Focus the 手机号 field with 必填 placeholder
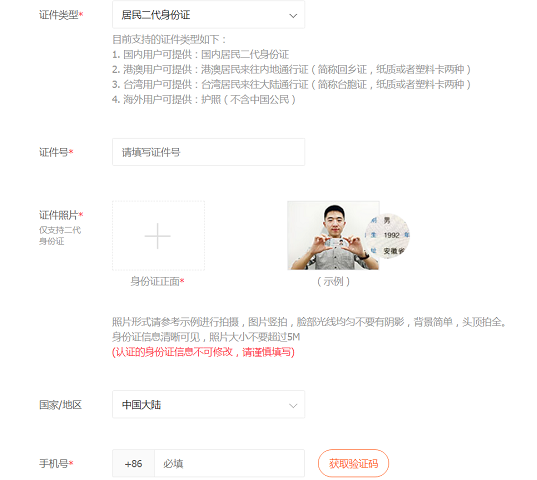Screen dimensions: 537x480 (x=229, y=464)
